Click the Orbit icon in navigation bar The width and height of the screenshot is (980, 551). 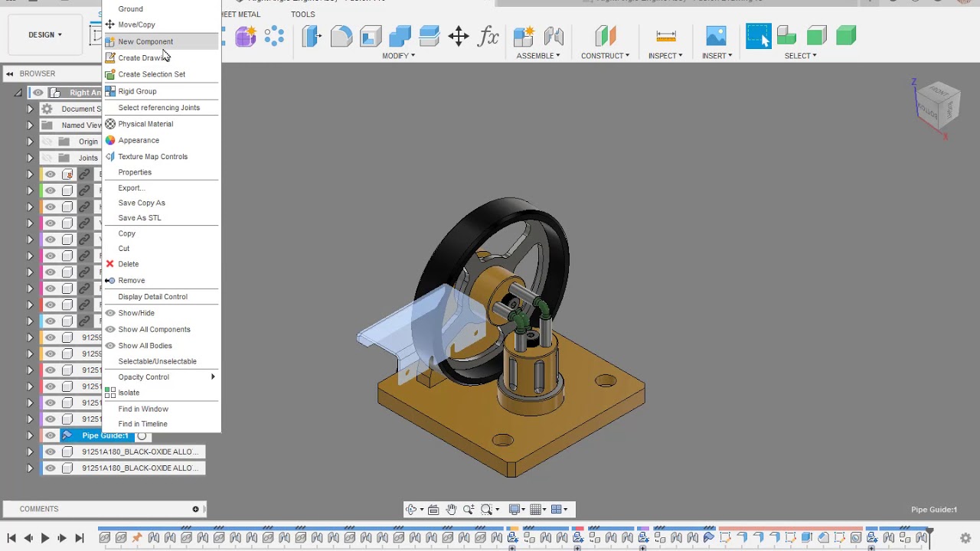pyautogui.click(x=411, y=510)
